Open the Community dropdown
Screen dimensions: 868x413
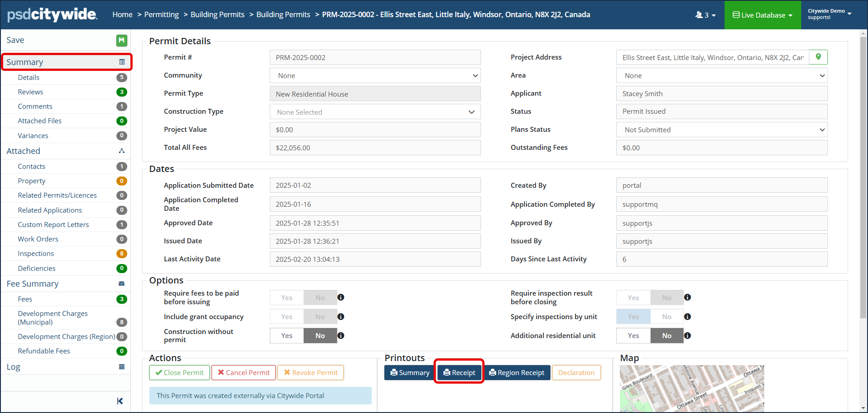pos(375,75)
